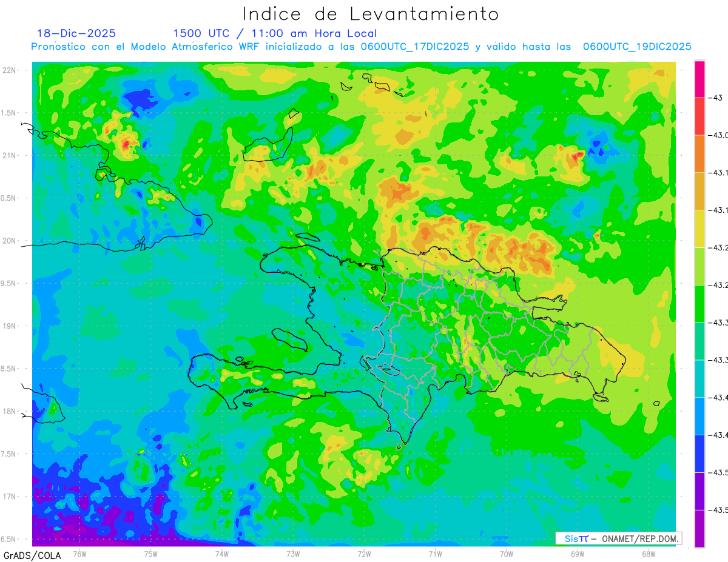
Task: Click the '70W' longitude label
Action: (507, 554)
